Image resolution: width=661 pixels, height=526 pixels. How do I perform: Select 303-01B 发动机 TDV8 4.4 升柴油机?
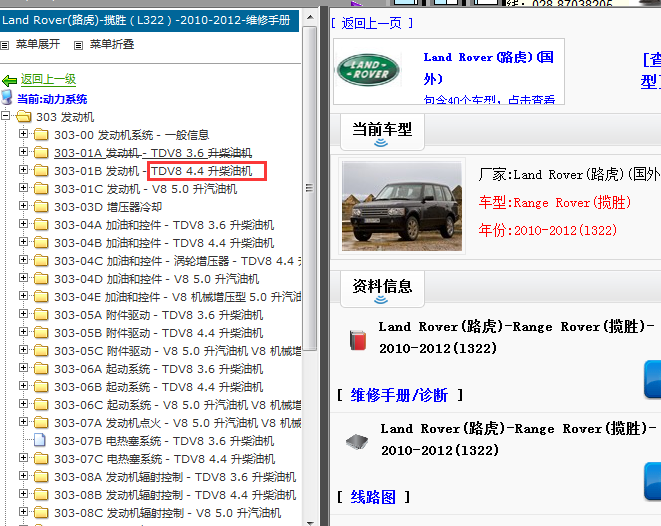tap(153, 171)
